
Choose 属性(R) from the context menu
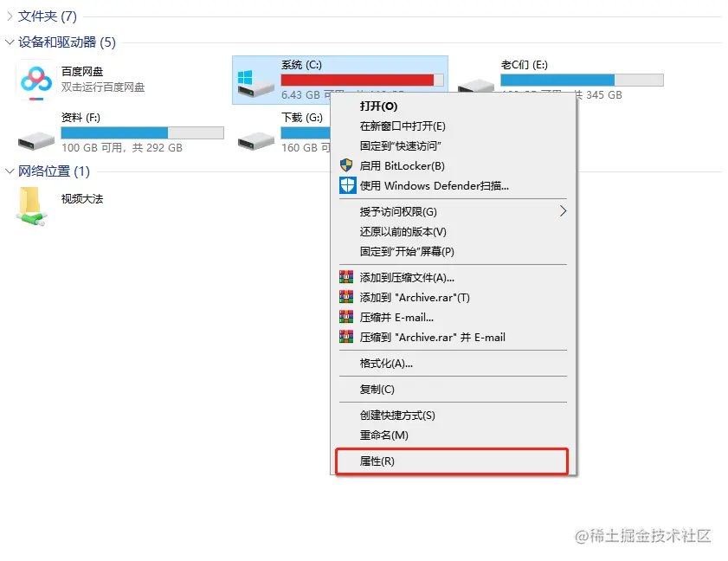coord(452,461)
